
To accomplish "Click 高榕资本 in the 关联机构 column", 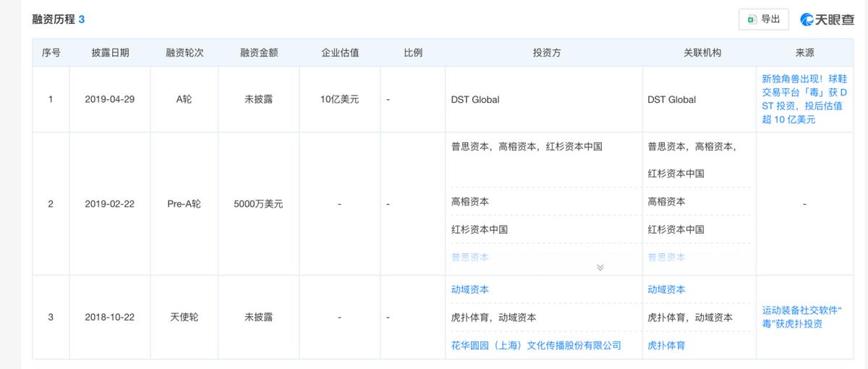I will point(666,202).
